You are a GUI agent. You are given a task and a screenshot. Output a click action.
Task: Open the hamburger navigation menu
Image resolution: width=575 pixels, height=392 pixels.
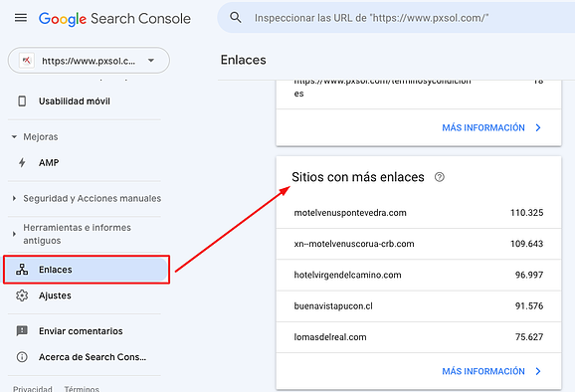click(x=21, y=18)
